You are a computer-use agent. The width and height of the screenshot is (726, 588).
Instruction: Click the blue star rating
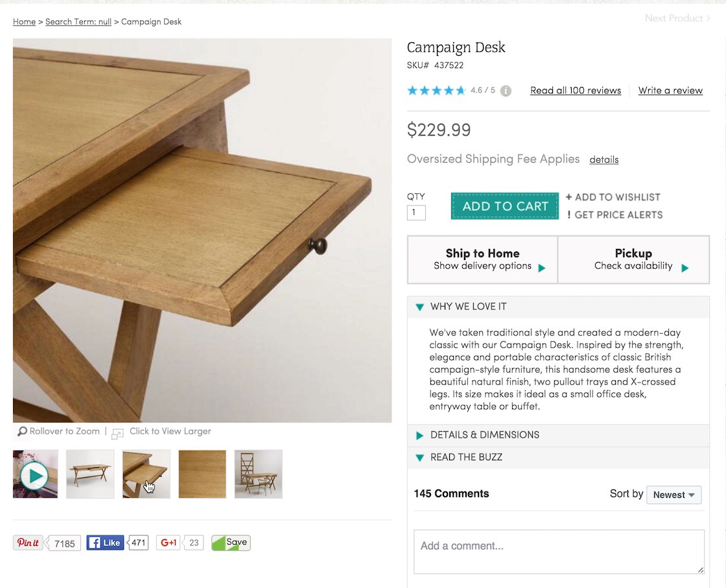(436, 91)
